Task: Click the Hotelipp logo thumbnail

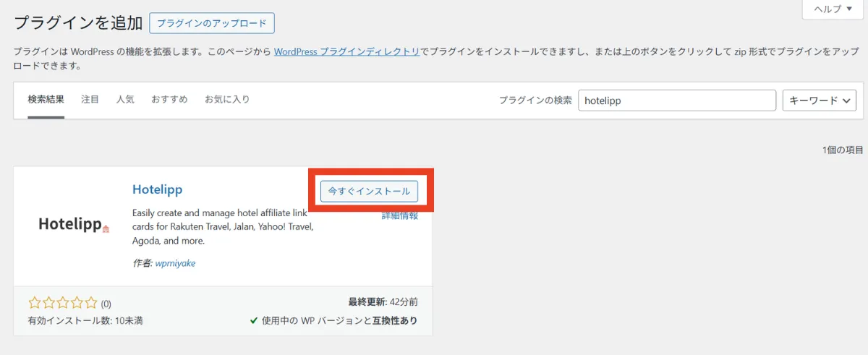Action: 74,225
